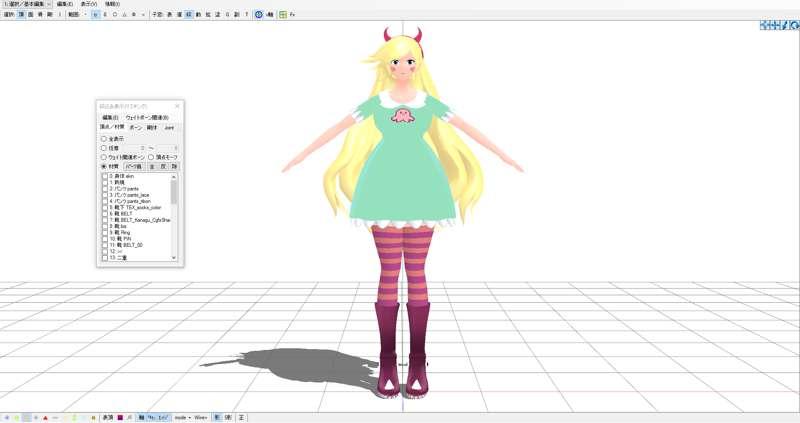Click the magenta color square in bottom toolbar
This screenshot has height=423, width=800.
click(120, 417)
